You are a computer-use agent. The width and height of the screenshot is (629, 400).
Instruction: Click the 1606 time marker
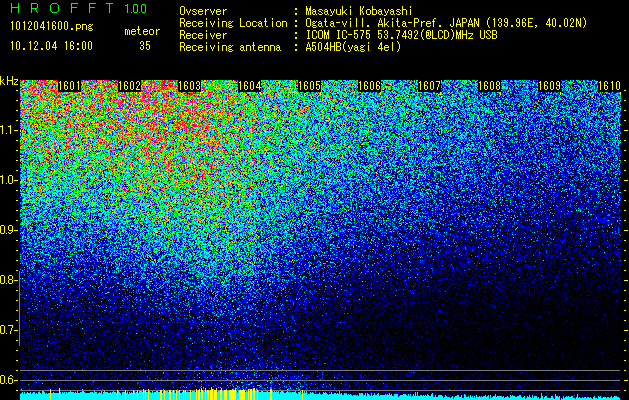pos(369,86)
